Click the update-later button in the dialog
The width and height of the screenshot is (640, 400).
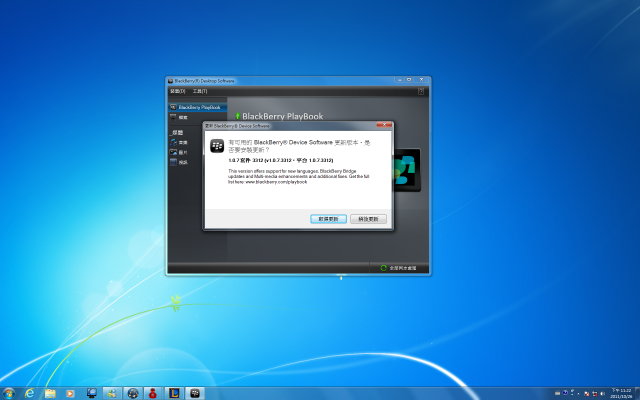(368, 219)
